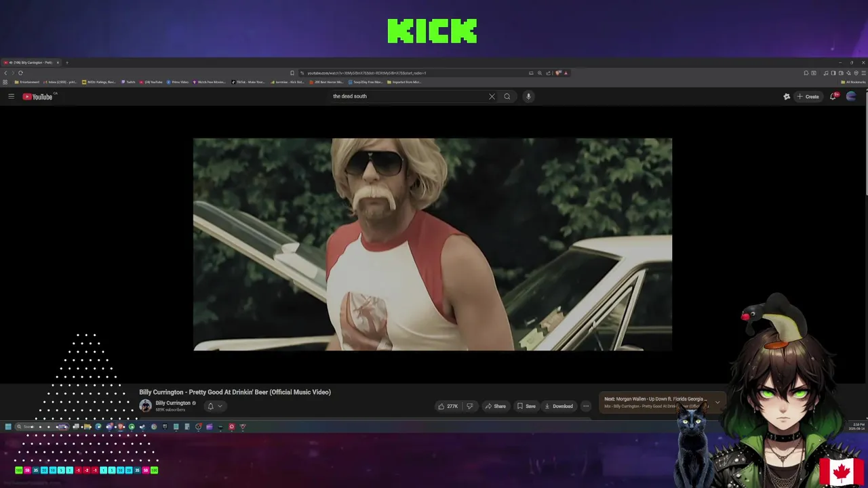Screen dimensions: 868x488
Task: Click the Windows taskbar search box
Action: [x=41, y=426]
